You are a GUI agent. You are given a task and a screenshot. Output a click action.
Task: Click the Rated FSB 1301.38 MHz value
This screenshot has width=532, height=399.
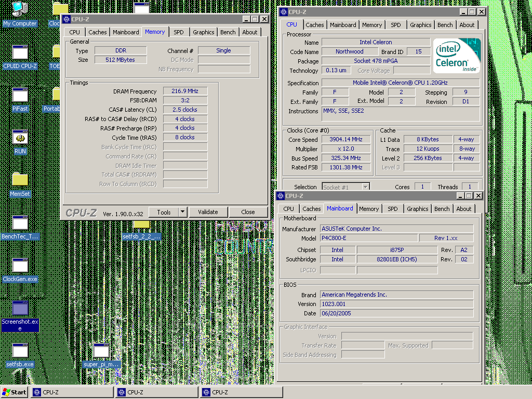[x=345, y=167]
